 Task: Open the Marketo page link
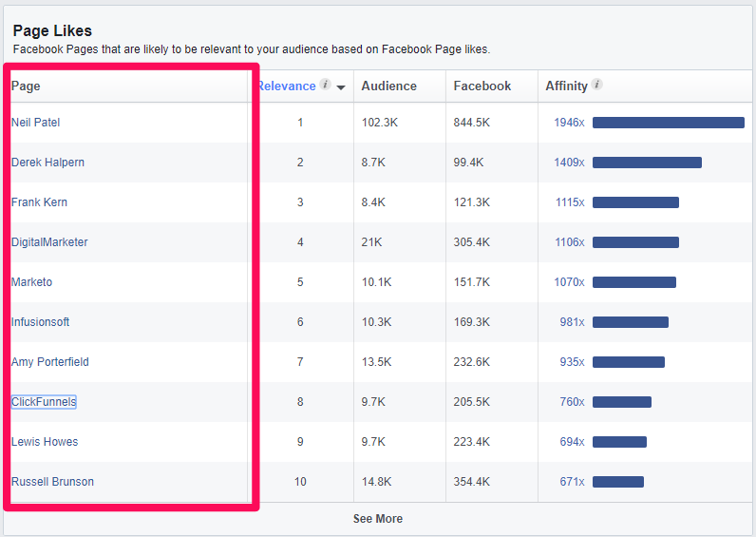[x=32, y=282]
